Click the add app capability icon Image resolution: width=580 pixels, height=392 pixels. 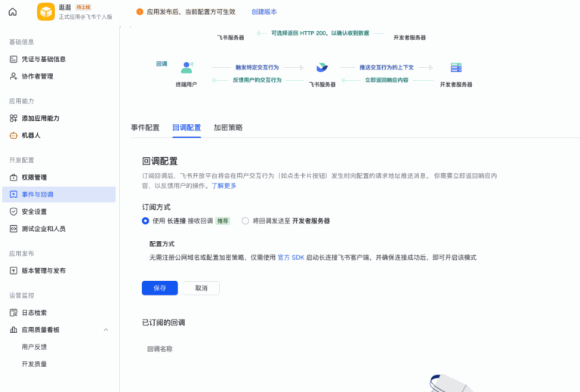pos(14,119)
